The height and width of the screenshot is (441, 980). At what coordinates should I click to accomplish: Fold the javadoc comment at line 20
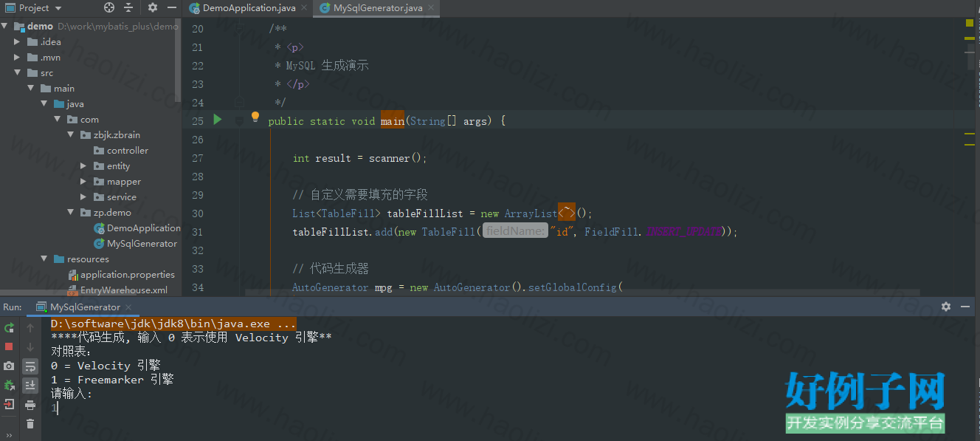point(238,29)
